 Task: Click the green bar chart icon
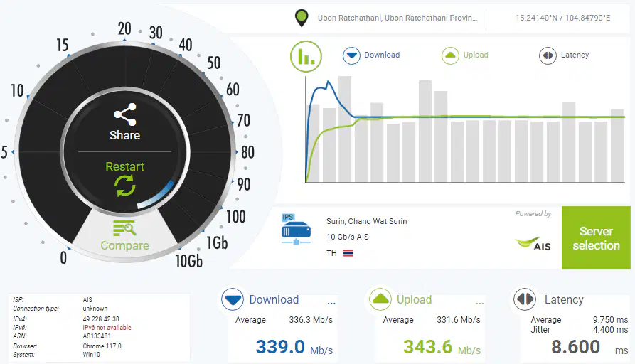point(306,57)
